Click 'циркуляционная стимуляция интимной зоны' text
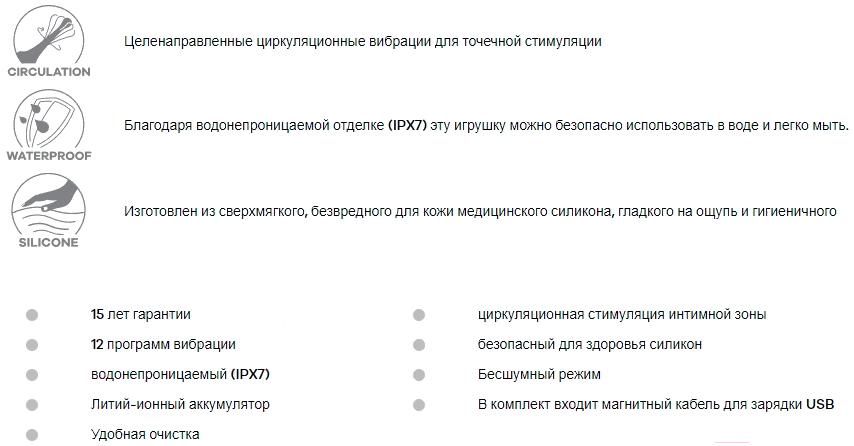This screenshot has width=854, height=446. pos(622,315)
